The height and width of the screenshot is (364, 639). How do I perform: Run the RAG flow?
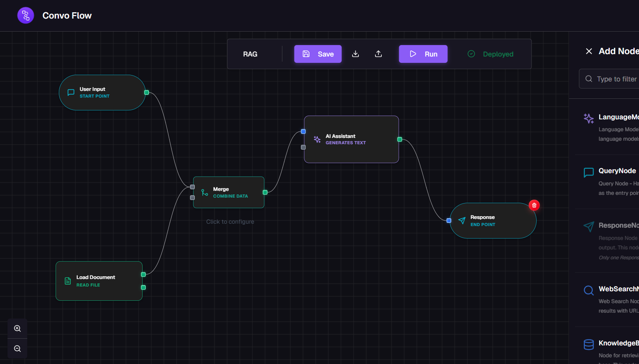[x=423, y=54]
